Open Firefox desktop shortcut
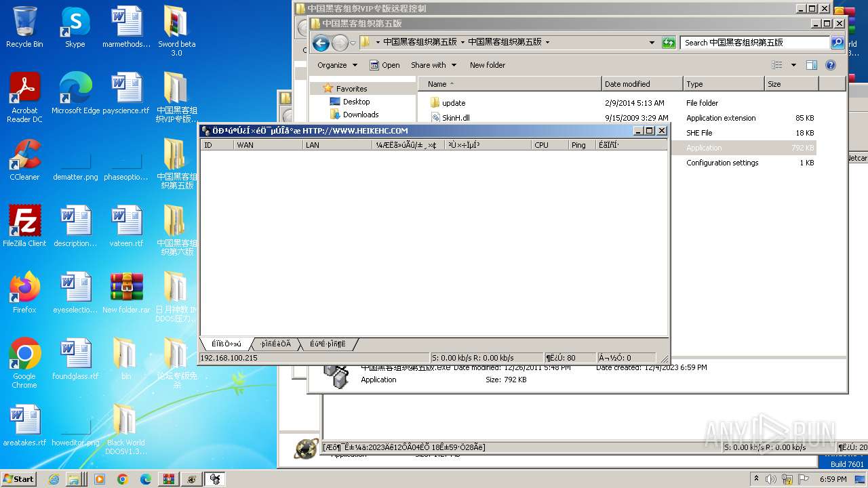This screenshot has width=868, height=488. click(24, 293)
